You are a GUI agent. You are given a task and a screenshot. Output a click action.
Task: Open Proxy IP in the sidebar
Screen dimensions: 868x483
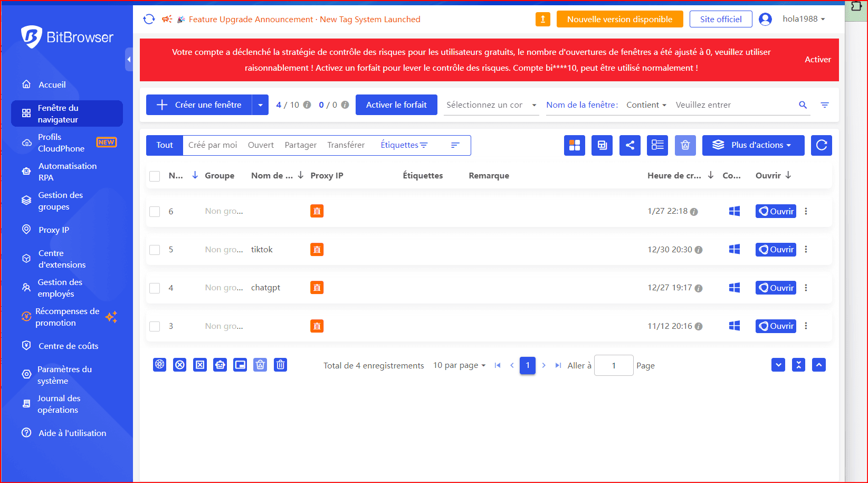pyautogui.click(x=54, y=230)
